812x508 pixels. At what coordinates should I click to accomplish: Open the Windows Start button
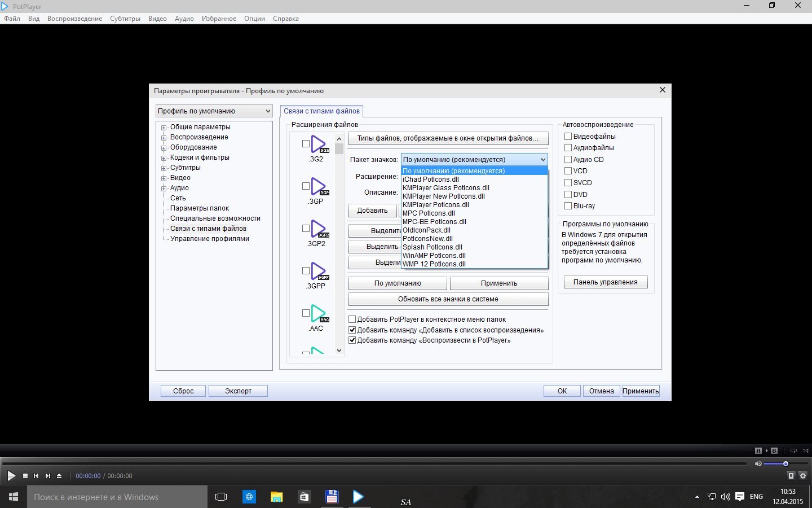pyautogui.click(x=14, y=497)
